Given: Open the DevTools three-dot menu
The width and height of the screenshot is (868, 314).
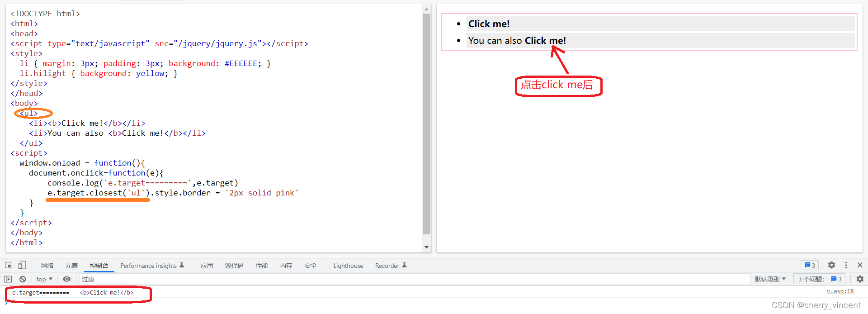Looking at the screenshot, I should point(846,265).
